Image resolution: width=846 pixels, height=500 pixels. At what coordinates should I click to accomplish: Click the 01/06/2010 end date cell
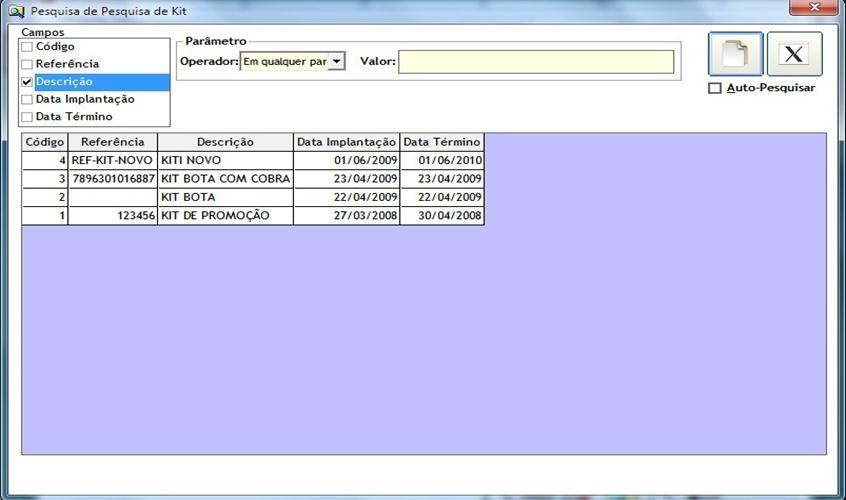pyautogui.click(x=442, y=160)
